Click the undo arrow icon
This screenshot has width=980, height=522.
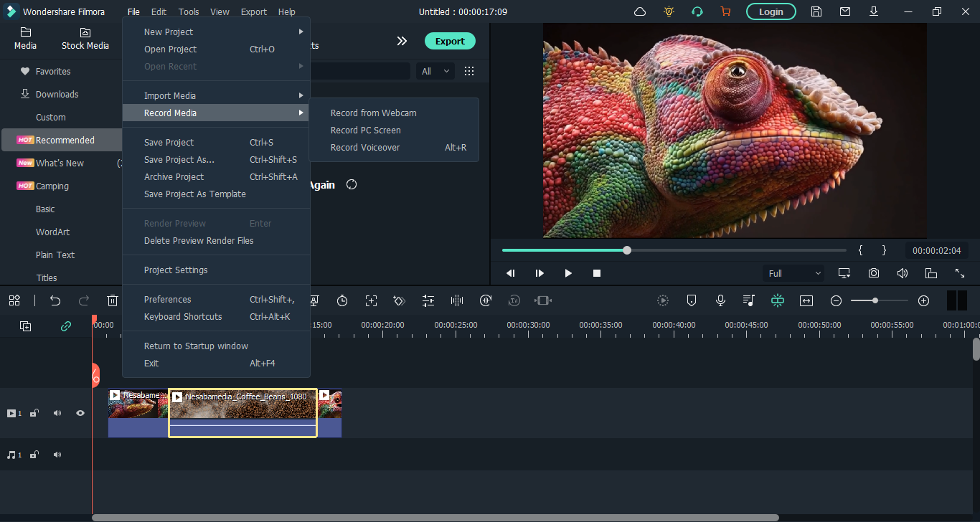tap(55, 301)
